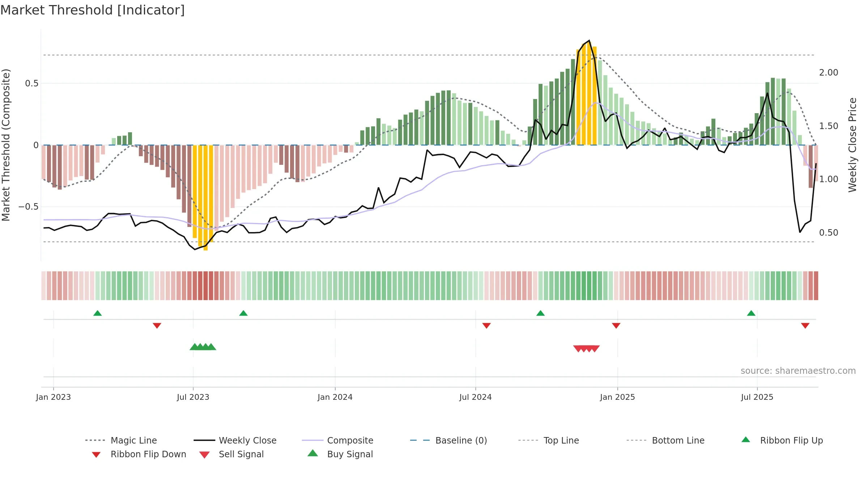Click the final dark red ribbon segment at right end
Screen dimensions: 868x488
point(816,286)
